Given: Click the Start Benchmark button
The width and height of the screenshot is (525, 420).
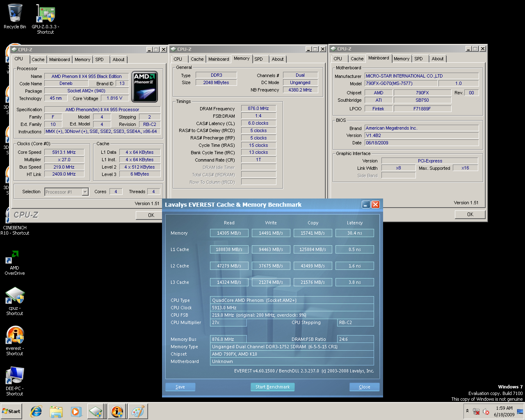Looking at the screenshot, I should (272, 387).
